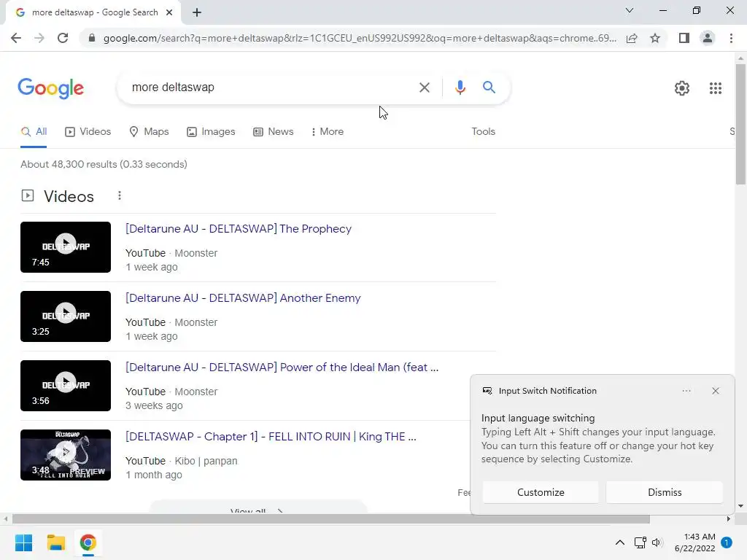Viewport: 747px width, 560px height.
Task: Click the scroll right arrow
Action: [728, 519]
